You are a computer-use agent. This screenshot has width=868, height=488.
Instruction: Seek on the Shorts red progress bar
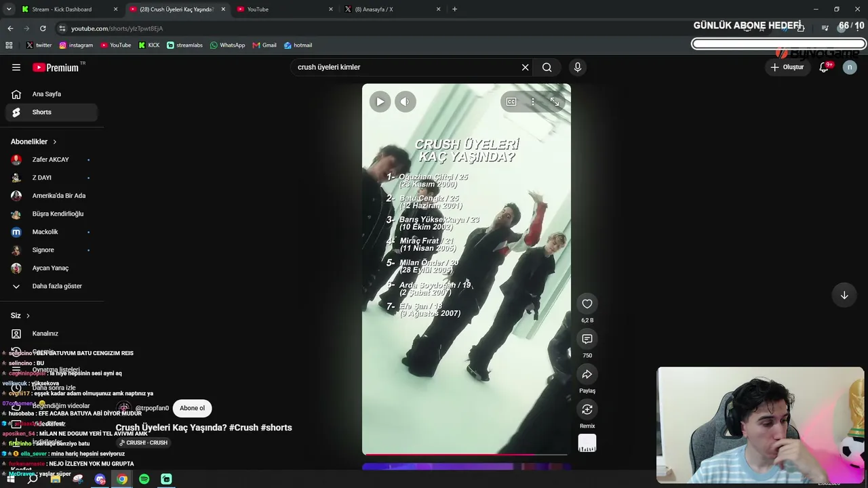coord(467,454)
